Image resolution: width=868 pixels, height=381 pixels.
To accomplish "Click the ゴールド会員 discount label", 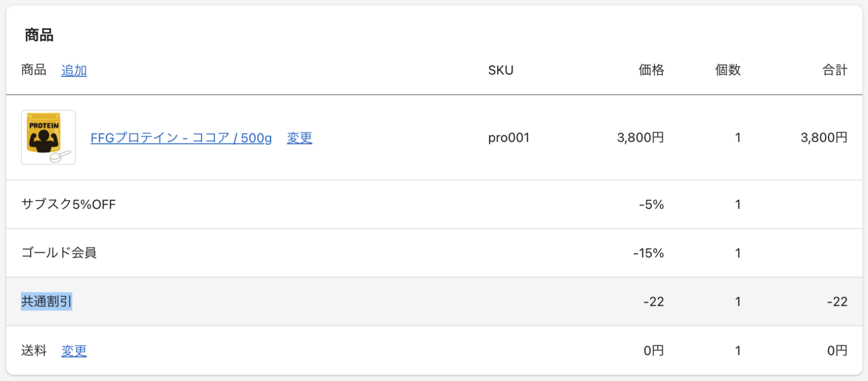I will [x=59, y=253].
